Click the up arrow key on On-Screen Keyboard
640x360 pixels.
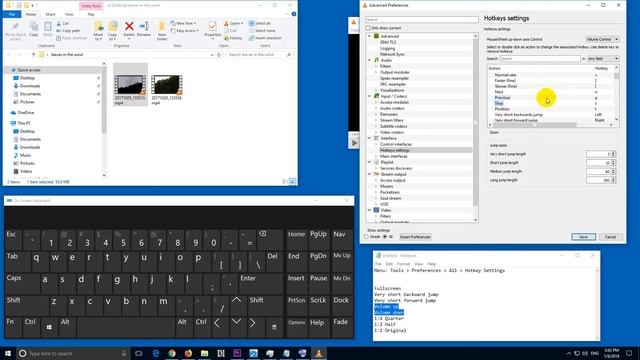(236, 305)
